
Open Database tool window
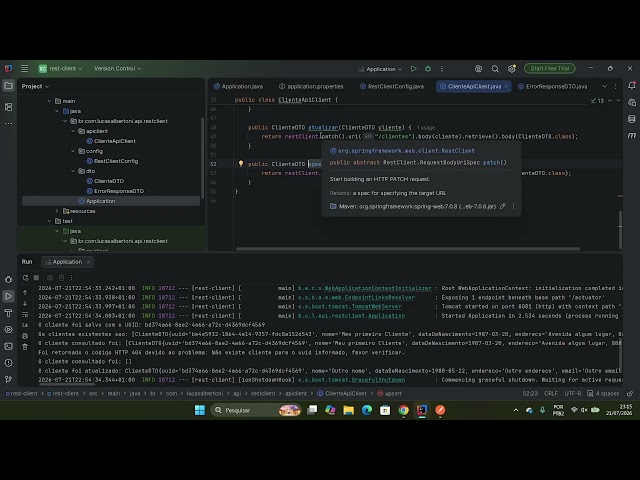pos(631,119)
